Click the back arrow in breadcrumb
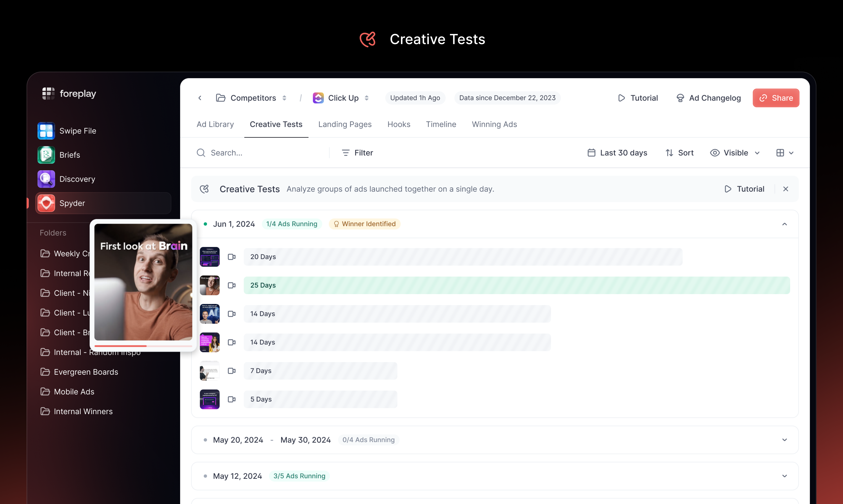Viewport: 843px width, 504px height. coord(200,98)
